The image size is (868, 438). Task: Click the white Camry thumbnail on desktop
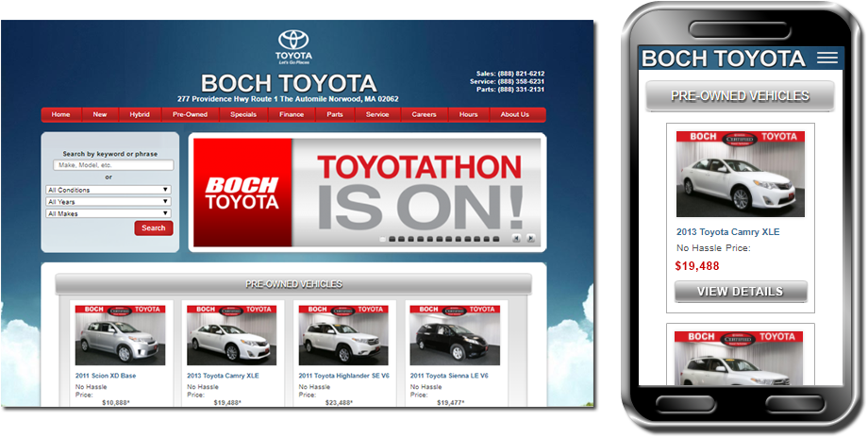[x=231, y=335]
